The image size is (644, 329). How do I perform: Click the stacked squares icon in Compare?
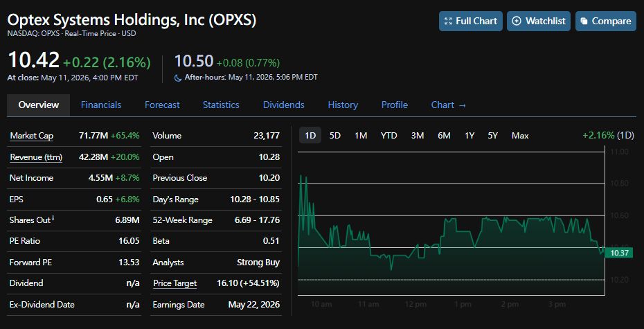click(x=584, y=21)
